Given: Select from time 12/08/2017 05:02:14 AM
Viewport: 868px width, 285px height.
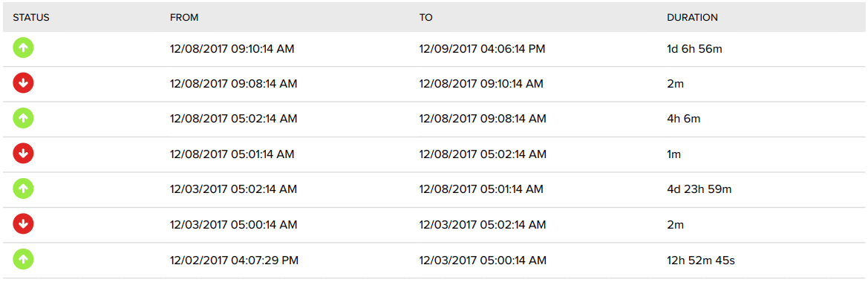Looking at the screenshot, I should pos(234,119).
